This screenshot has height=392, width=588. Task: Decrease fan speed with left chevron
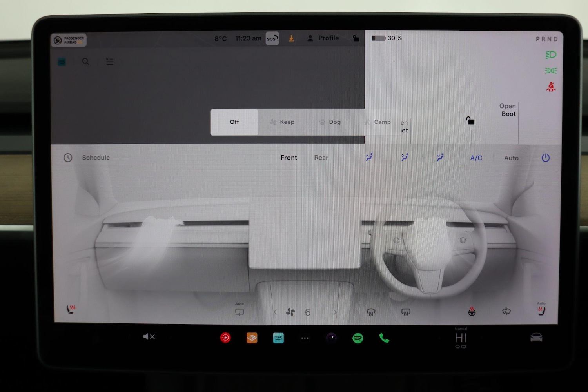[x=275, y=312]
